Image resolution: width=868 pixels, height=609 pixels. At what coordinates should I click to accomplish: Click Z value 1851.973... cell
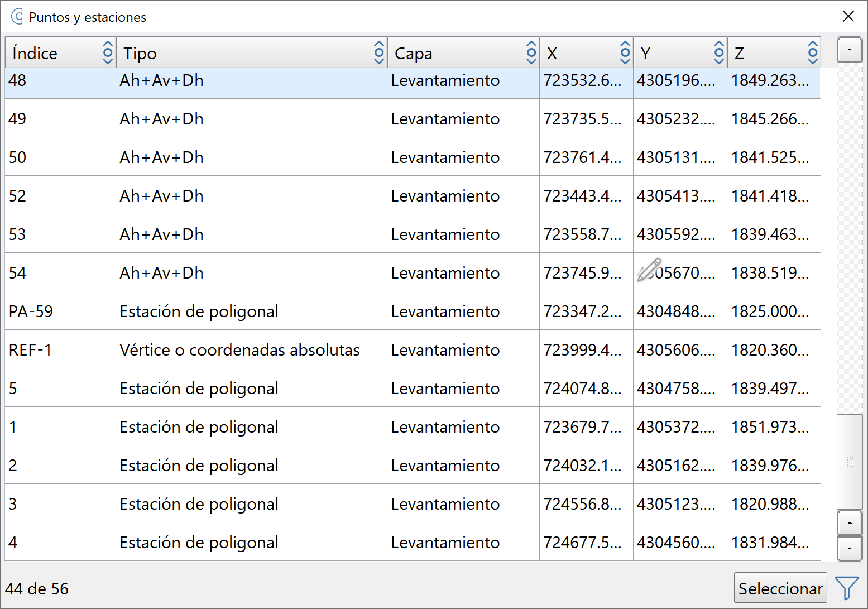pyautogui.click(x=774, y=426)
